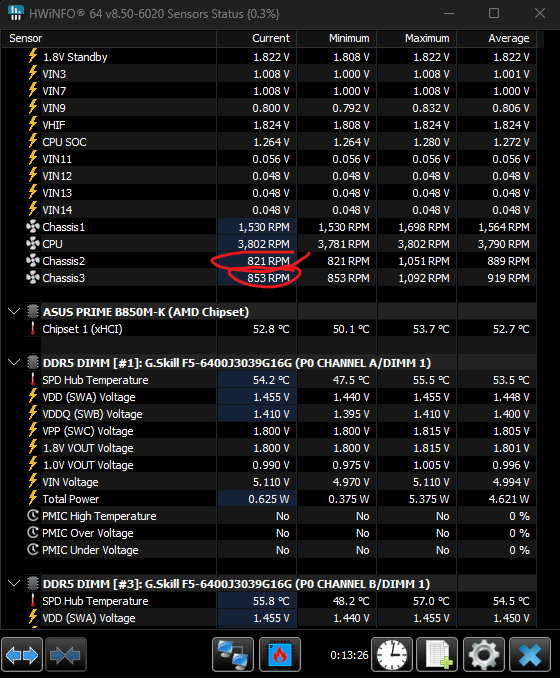Click the PMIC Under Voltage clock icon
The height and width of the screenshot is (678, 560).
33,550
